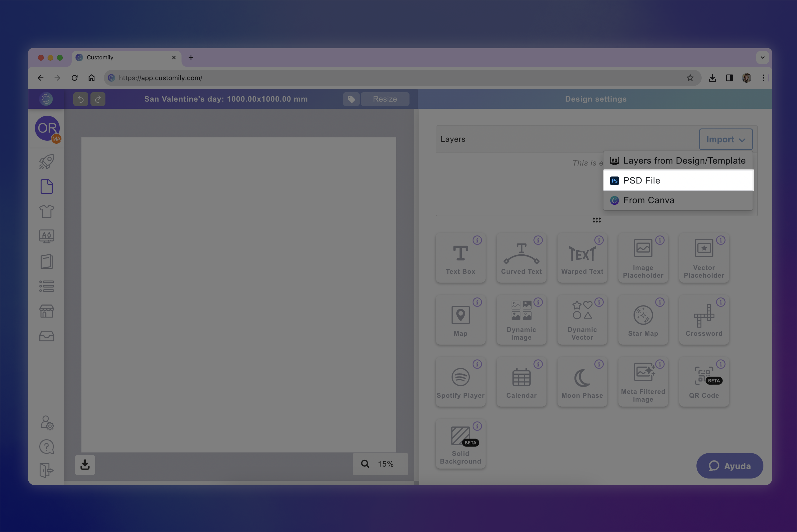Click the tag icon next to Resize
Viewport: 797px width, 532px height.
351,99
